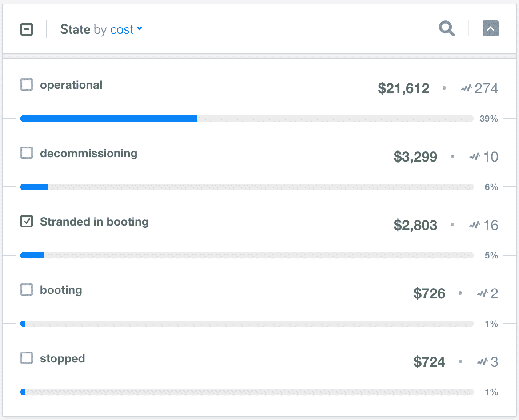Click the 'Stranded in booting' label
This screenshot has width=519, height=420.
(94, 222)
